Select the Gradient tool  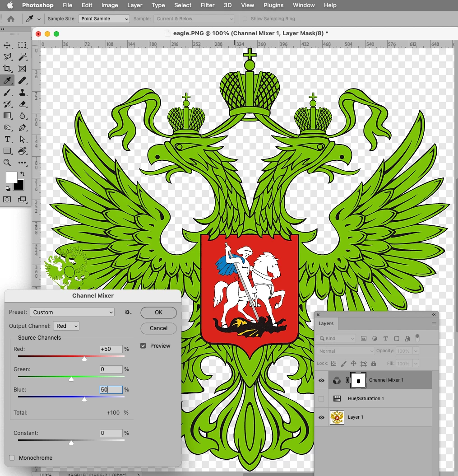coord(7,116)
